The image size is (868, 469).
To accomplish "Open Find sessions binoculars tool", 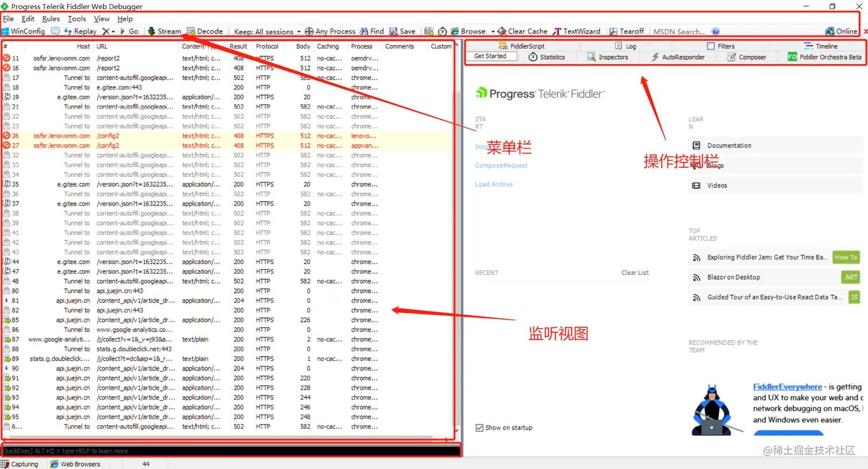I will pyautogui.click(x=372, y=32).
